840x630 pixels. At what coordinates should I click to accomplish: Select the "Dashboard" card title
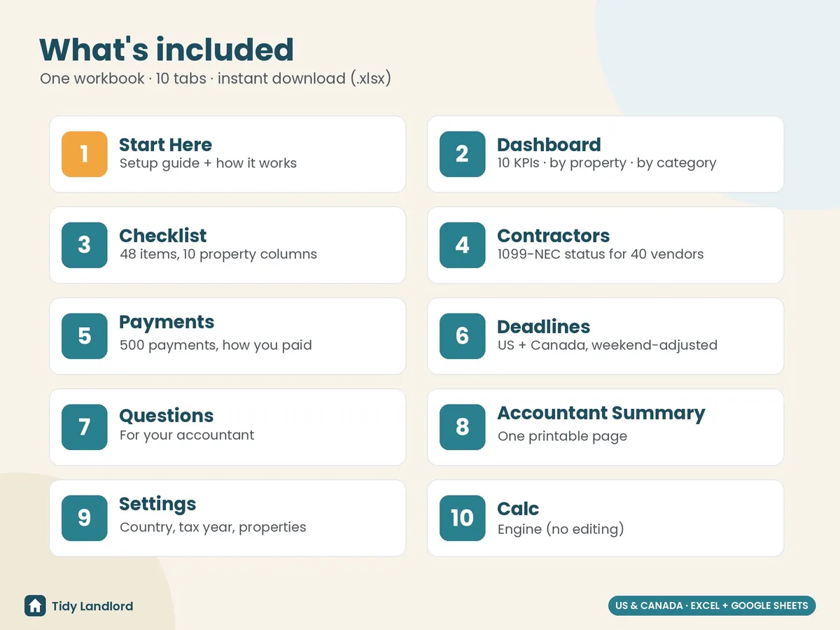tap(549, 145)
